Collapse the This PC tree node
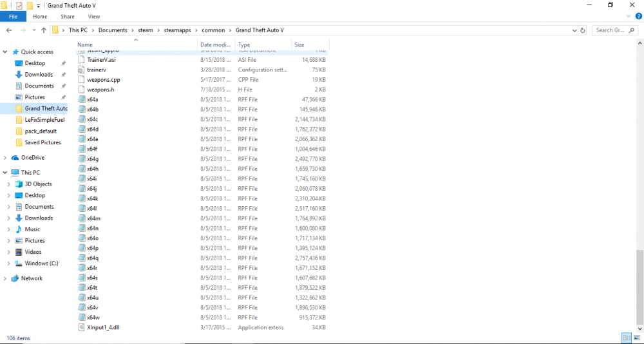The width and height of the screenshot is (644, 344). pos(5,173)
